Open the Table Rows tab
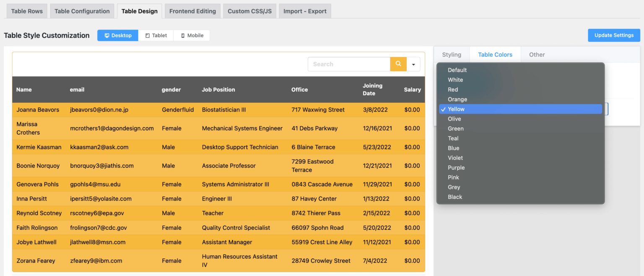Image resolution: width=644 pixels, height=276 pixels. (x=27, y=11)
